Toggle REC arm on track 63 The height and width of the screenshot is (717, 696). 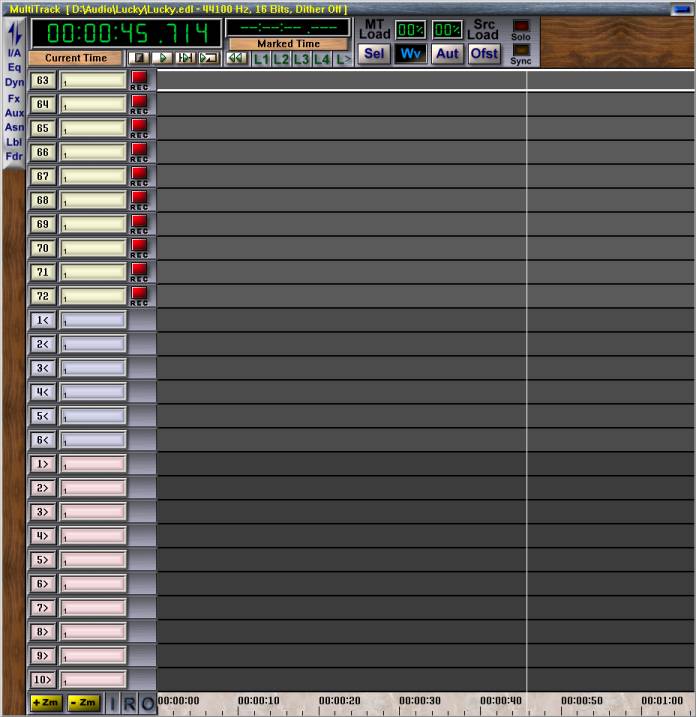[139, 80]
